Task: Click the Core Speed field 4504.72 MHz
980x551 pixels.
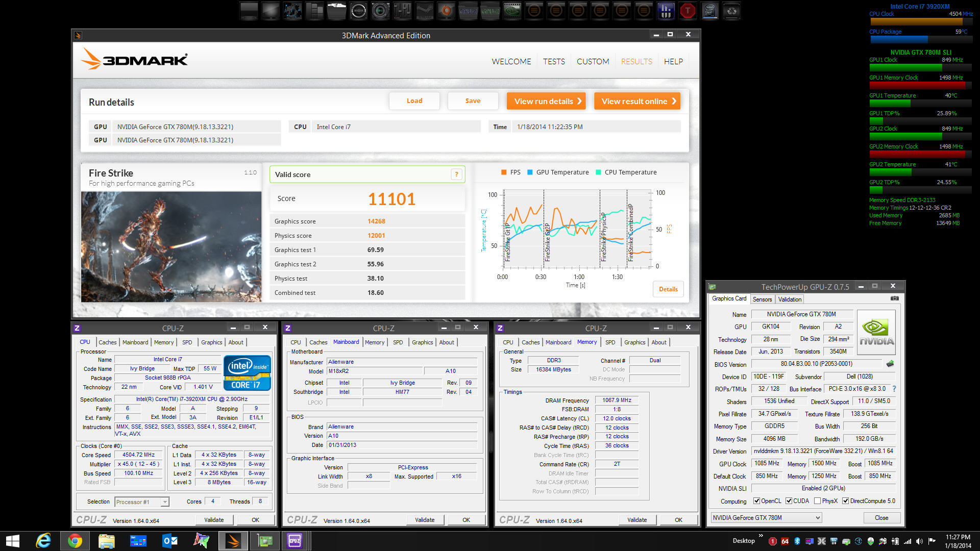Action: pos(138,455)
